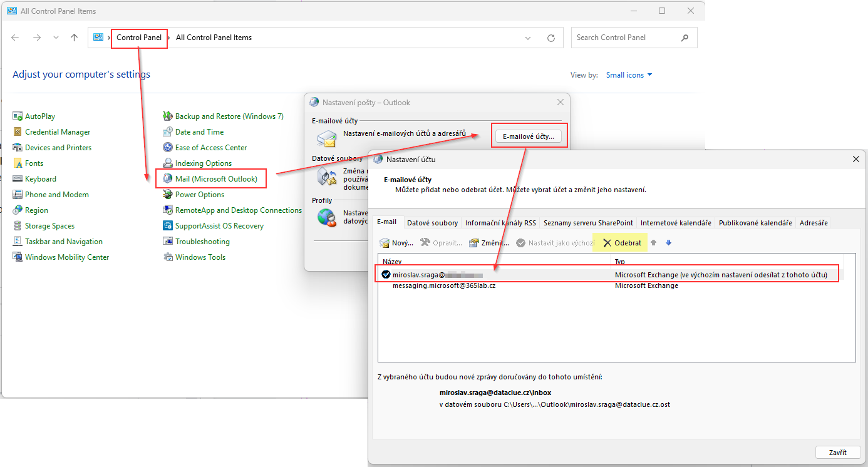Viewport: 868px width, 467px height.
Task: Move account up with the up arrow
Action: coord(653,243)
